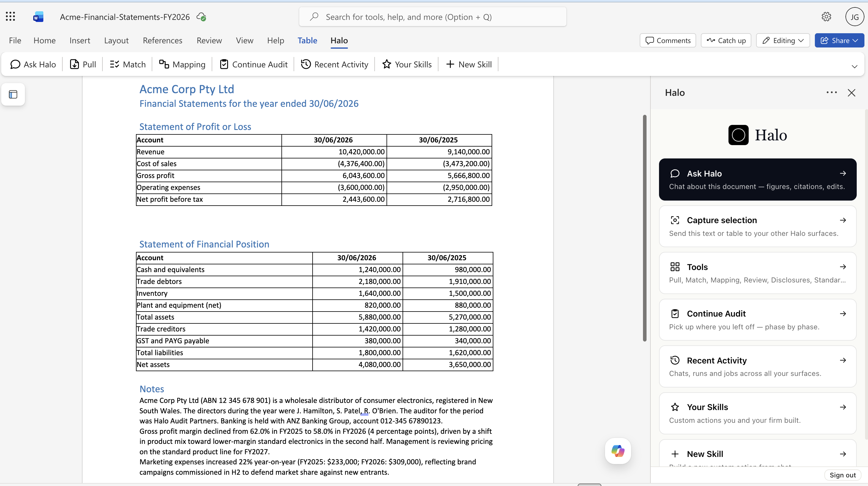Click the Catch up button
Viewport: 868px width, 486px height.
tap(726, 40)
